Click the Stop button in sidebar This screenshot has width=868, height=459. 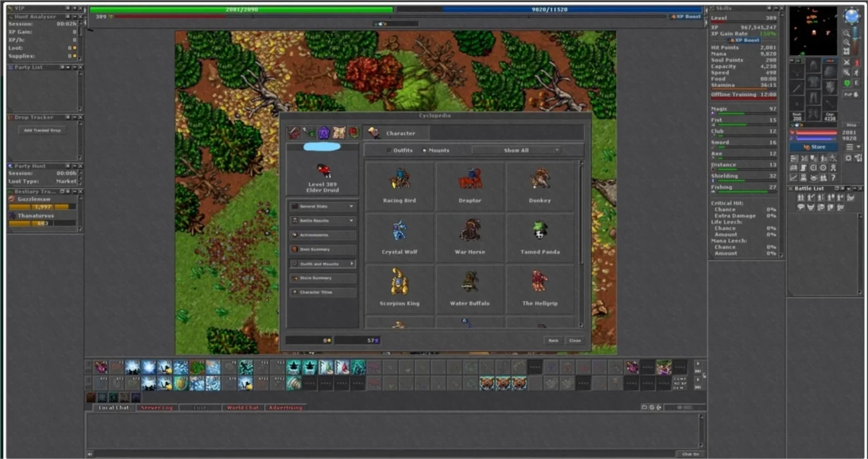[x=851, y=125]
